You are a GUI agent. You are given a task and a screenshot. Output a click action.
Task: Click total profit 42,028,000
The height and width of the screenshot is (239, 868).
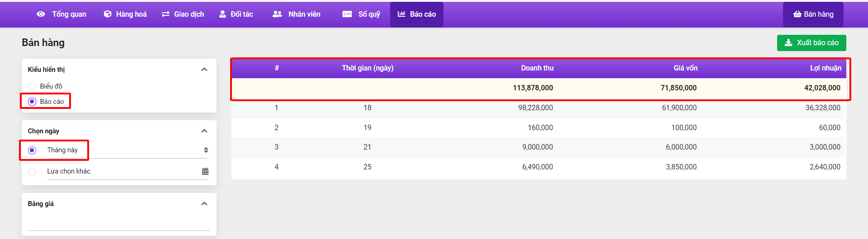click(822, 88)
